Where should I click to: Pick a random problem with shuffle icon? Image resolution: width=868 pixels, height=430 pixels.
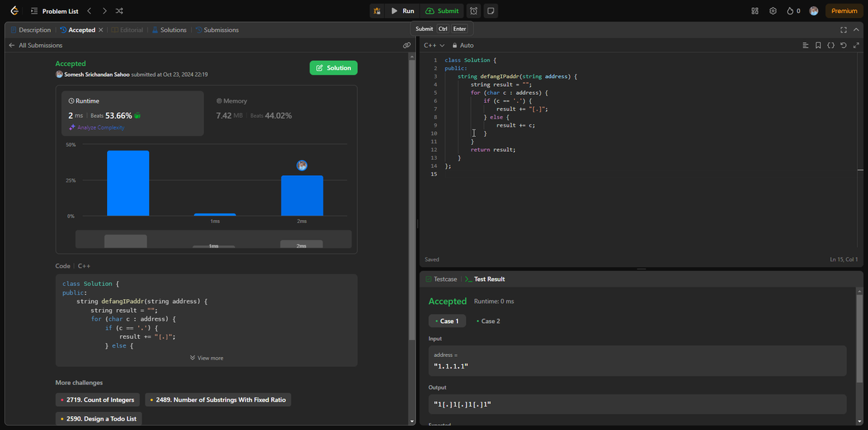(x=119, y=11)
